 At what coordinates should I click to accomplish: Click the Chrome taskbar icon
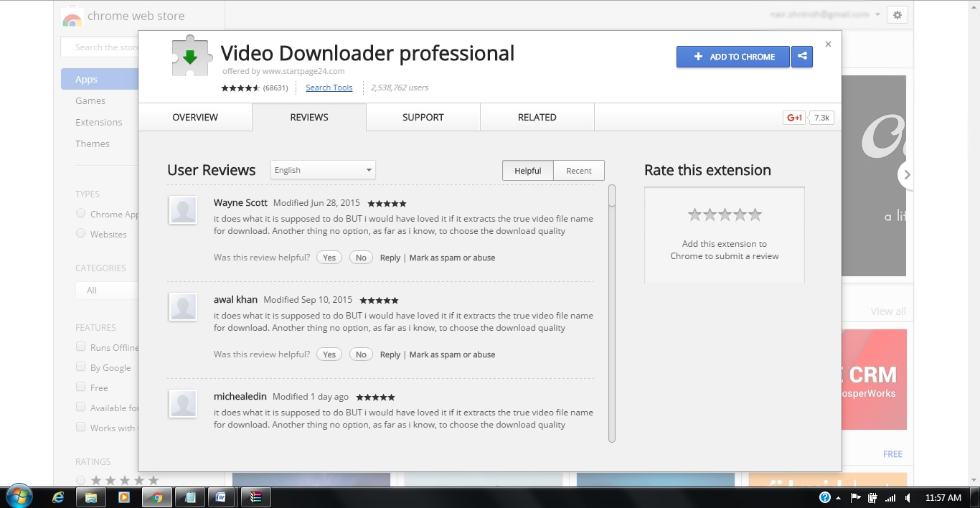pyautogui.click(x=156, y=497)
